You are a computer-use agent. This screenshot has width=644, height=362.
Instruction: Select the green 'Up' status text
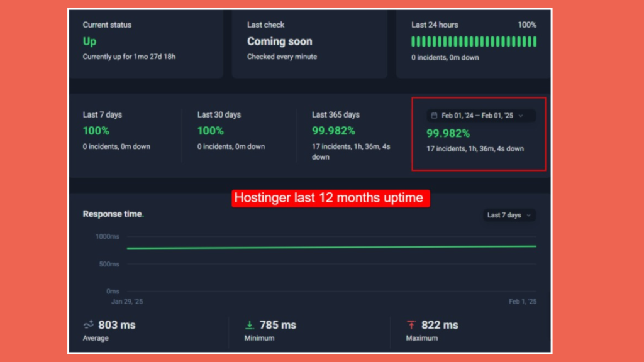pos(89,41)
